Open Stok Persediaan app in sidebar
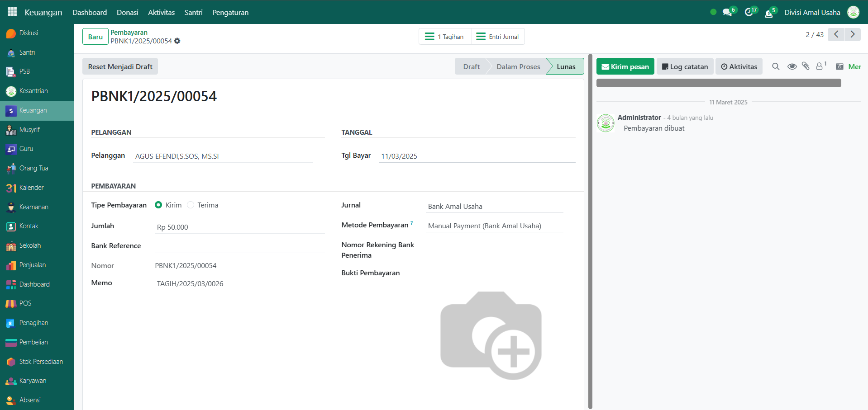 click(x=41, y=362)
